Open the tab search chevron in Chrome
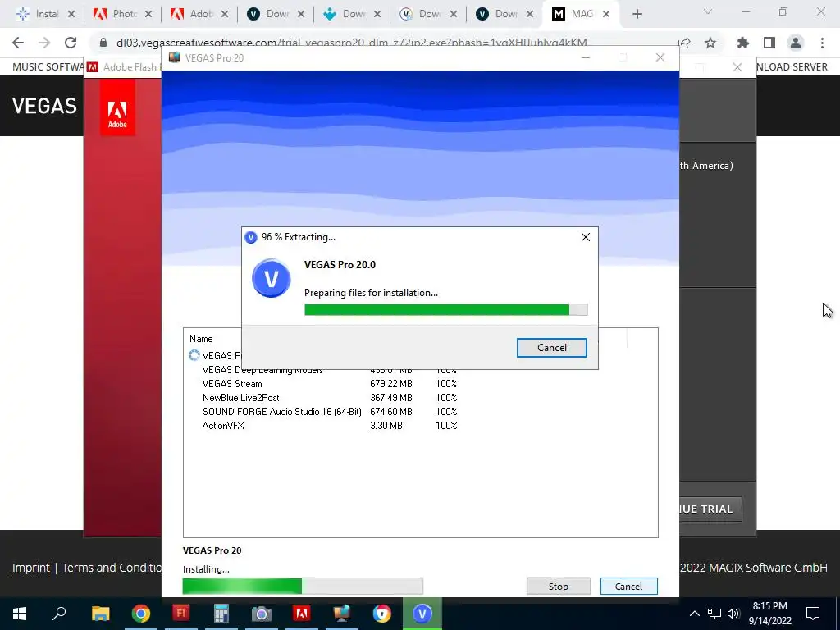The image size is (840, 630). 708,11
